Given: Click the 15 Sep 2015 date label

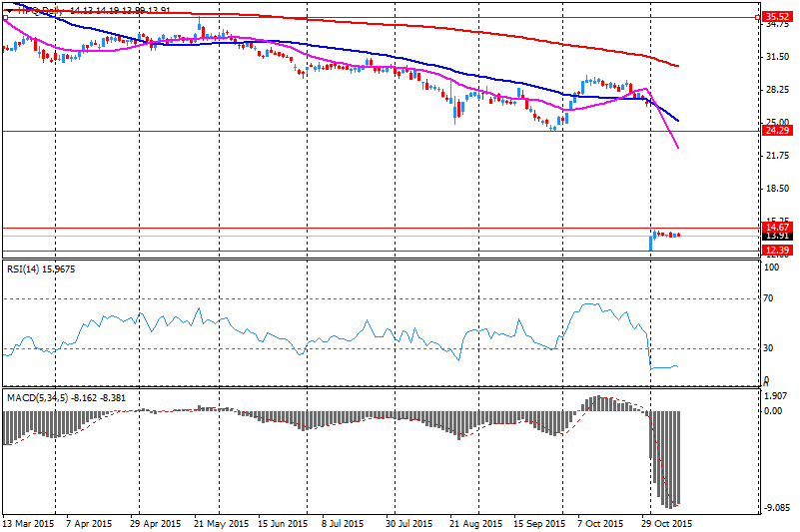Looking at the screenshot, I should pos(539,524).
